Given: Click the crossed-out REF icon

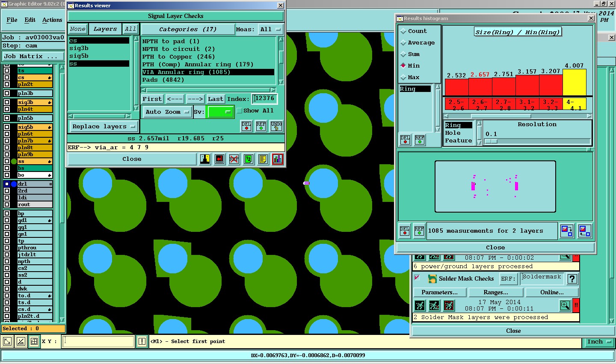Looking at the screenshot, I should click(234, 159).
